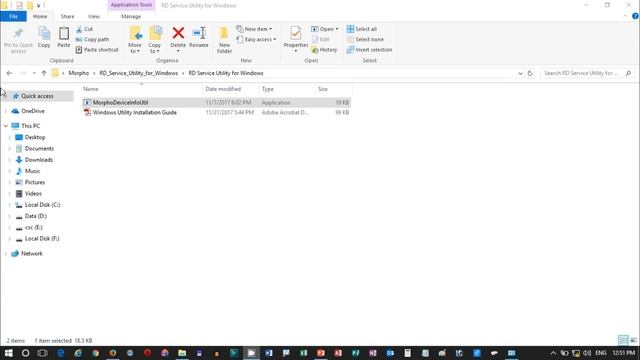Click Cut in Clipboard group
The image size is (640, 360).
pos(84,29)
